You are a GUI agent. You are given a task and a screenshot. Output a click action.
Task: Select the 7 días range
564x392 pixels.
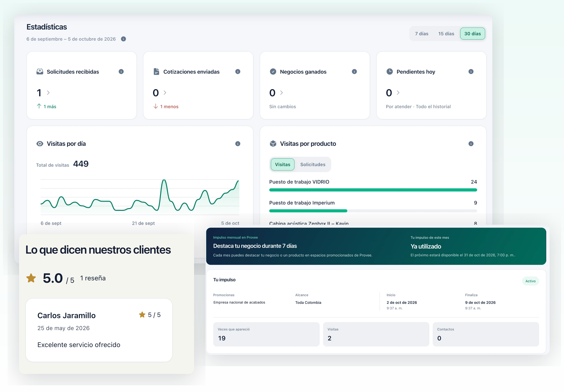click(422, 34)
